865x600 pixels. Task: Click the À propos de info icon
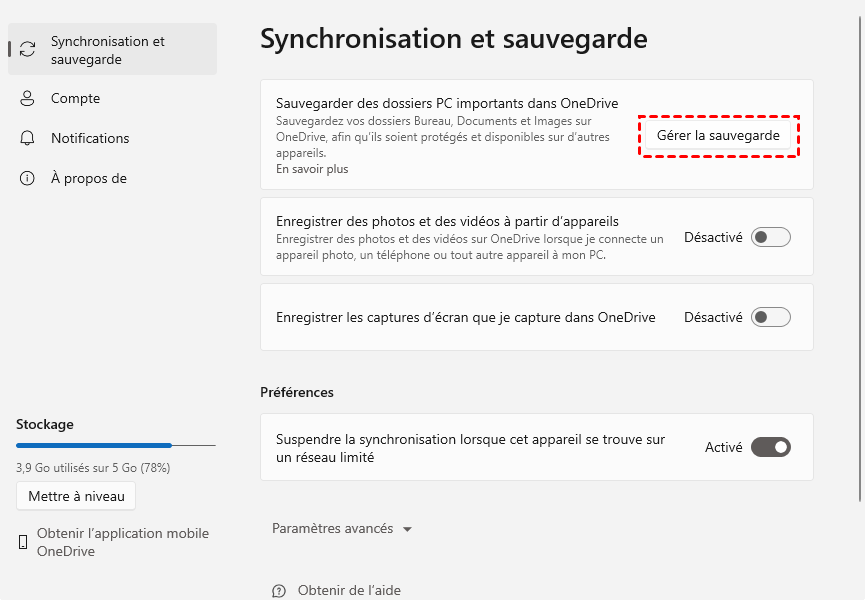point(28,179)
